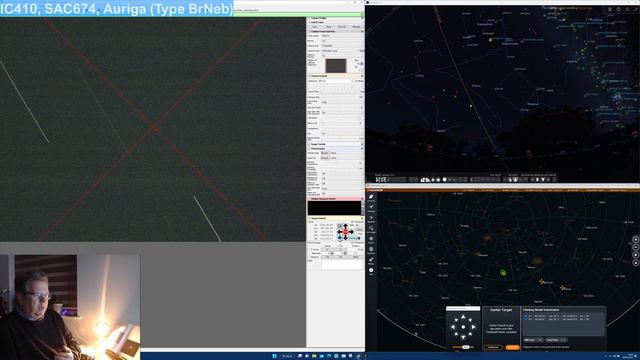Open the magnifying glass search icon in CPWI sidebar
Screen dimensions: 640x360
(x=371, y=228)
